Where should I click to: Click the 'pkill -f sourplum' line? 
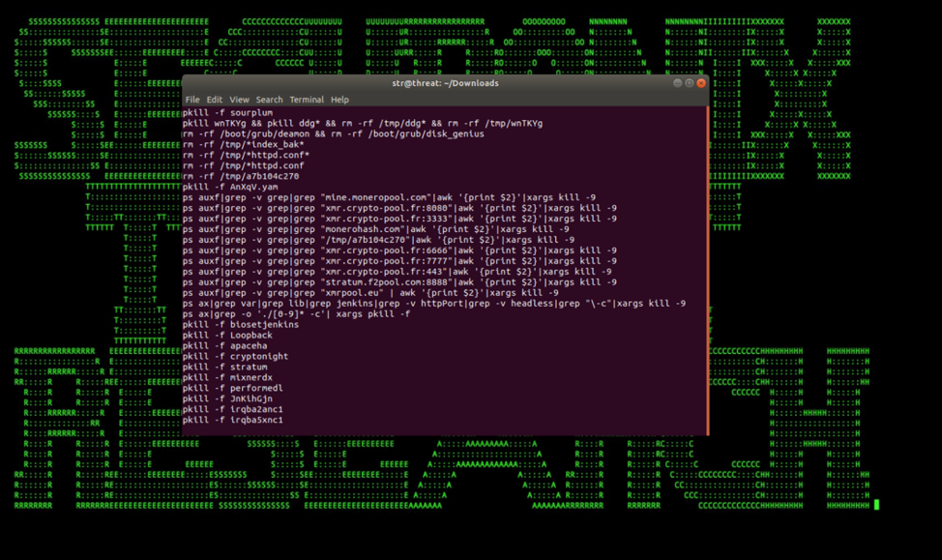pos(227,113)
